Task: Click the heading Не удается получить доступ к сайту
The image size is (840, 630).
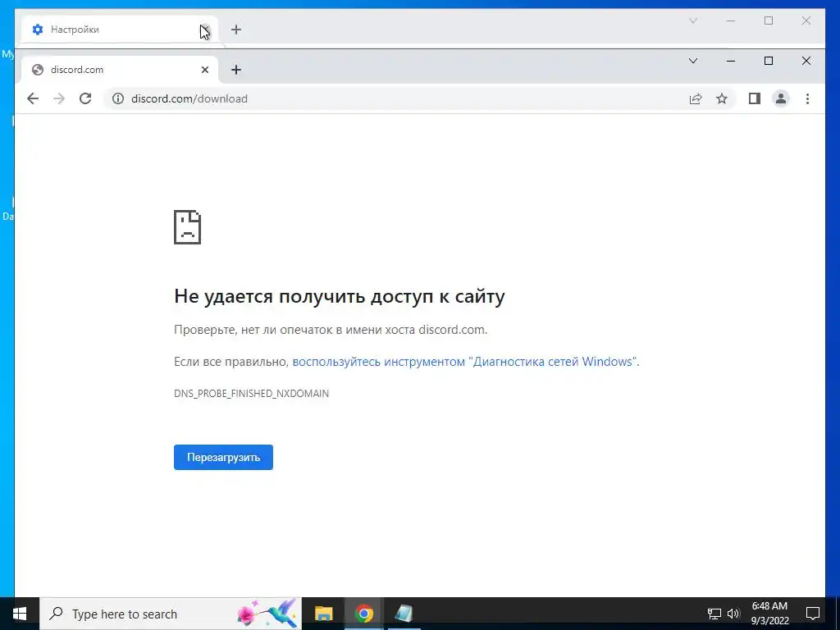Action: [339, 295]
